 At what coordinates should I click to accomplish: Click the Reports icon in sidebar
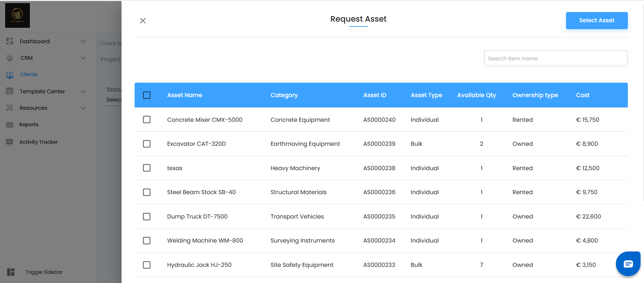10,125
